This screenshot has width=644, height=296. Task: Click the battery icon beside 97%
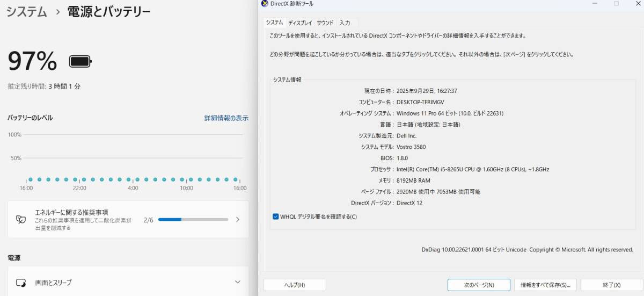click(x=80, y=62)
